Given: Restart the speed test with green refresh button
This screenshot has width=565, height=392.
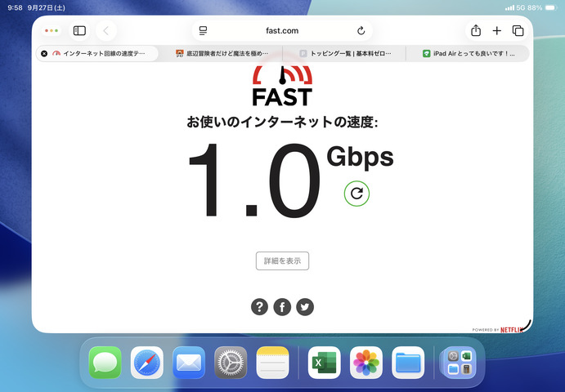Looking at the screenshot, I should point(356,194).
